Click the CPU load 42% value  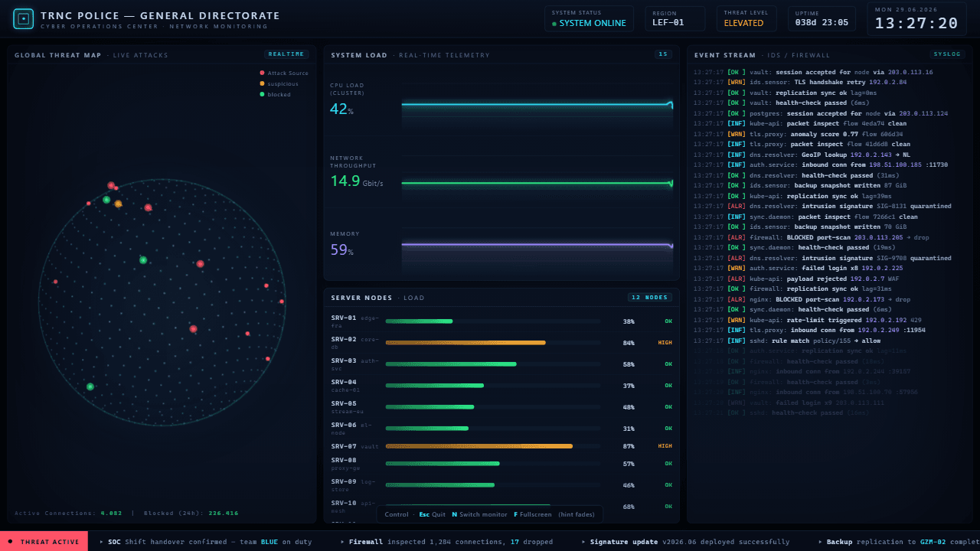[341, 109]
